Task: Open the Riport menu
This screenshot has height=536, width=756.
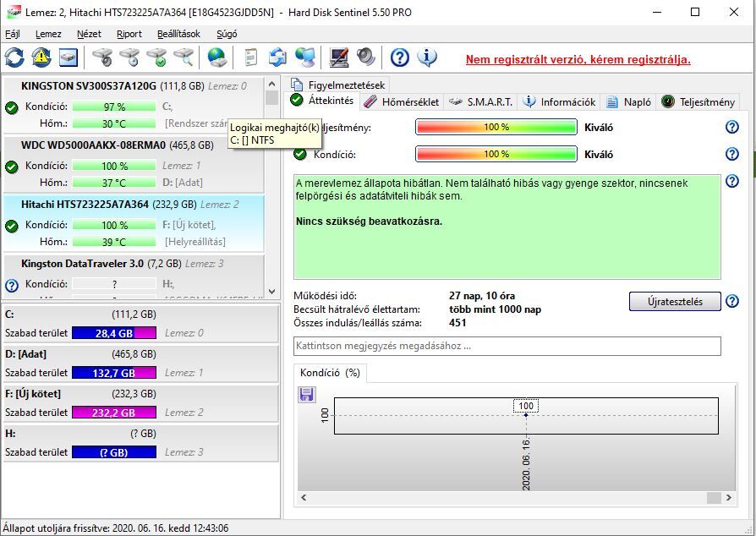Action: click(x=129, y=34)
